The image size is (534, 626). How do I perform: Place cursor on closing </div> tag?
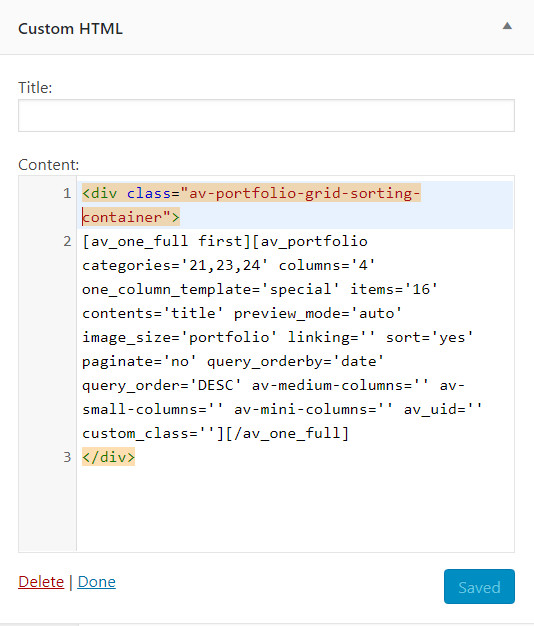109,457
